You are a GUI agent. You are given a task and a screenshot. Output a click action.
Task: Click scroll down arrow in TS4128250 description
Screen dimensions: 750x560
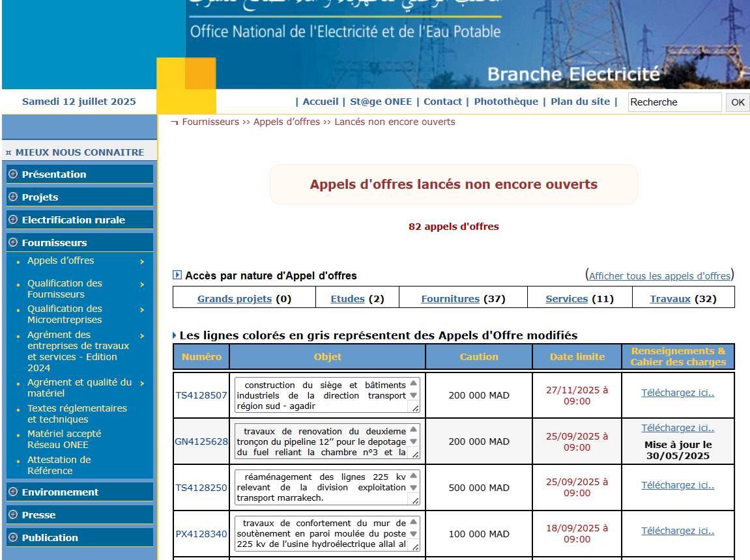click(413, 487)
